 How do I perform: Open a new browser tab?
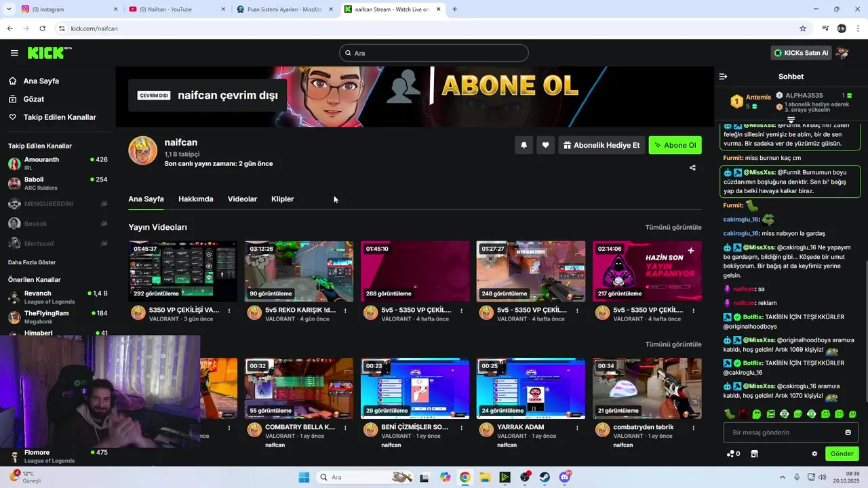[x=454, y=9]
